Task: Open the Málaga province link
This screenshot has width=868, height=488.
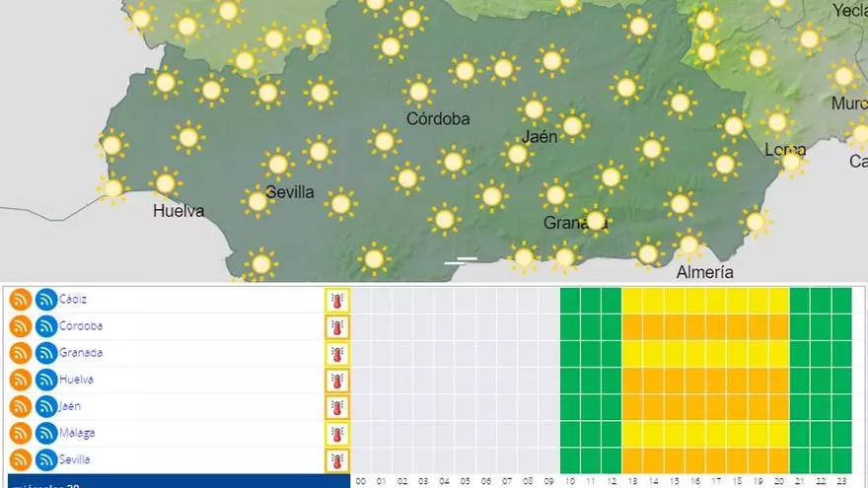Action: coord(77,432)
